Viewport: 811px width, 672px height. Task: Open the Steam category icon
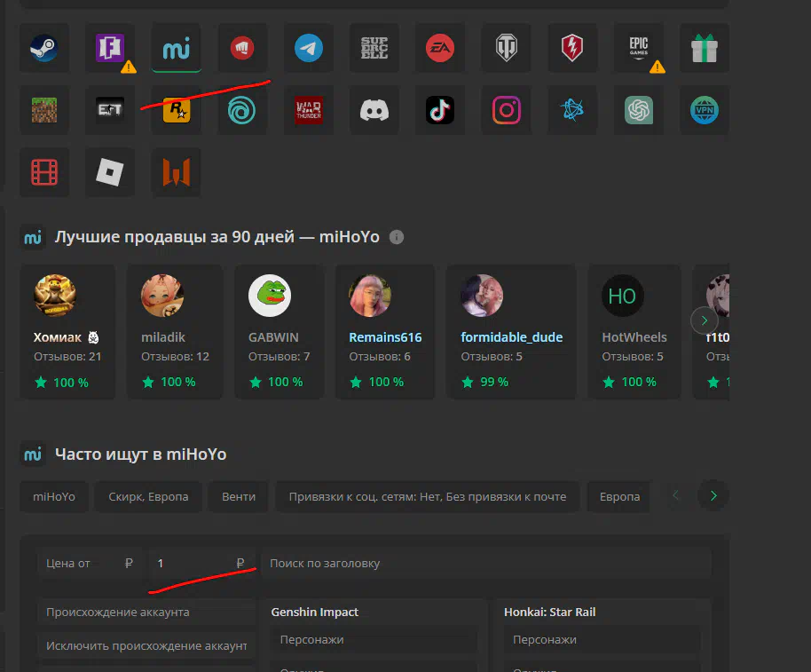coord(44,48)
